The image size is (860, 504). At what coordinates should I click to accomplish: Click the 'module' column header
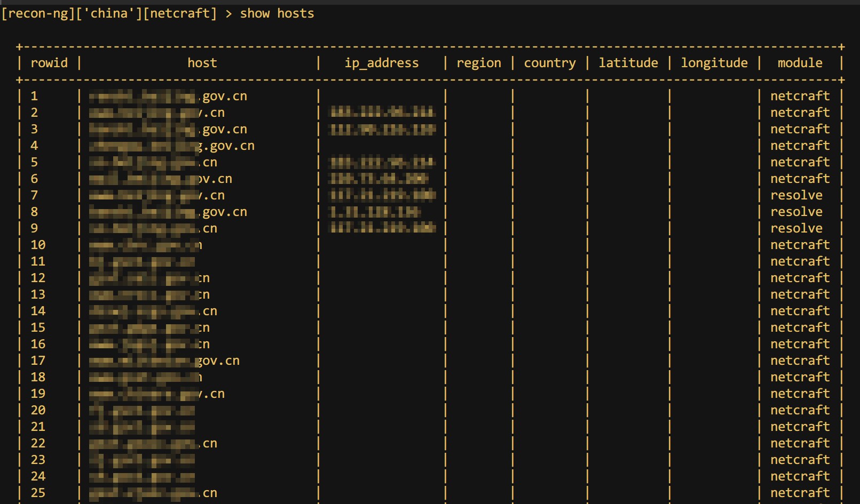pyautogui.click(x=800, y=63)
